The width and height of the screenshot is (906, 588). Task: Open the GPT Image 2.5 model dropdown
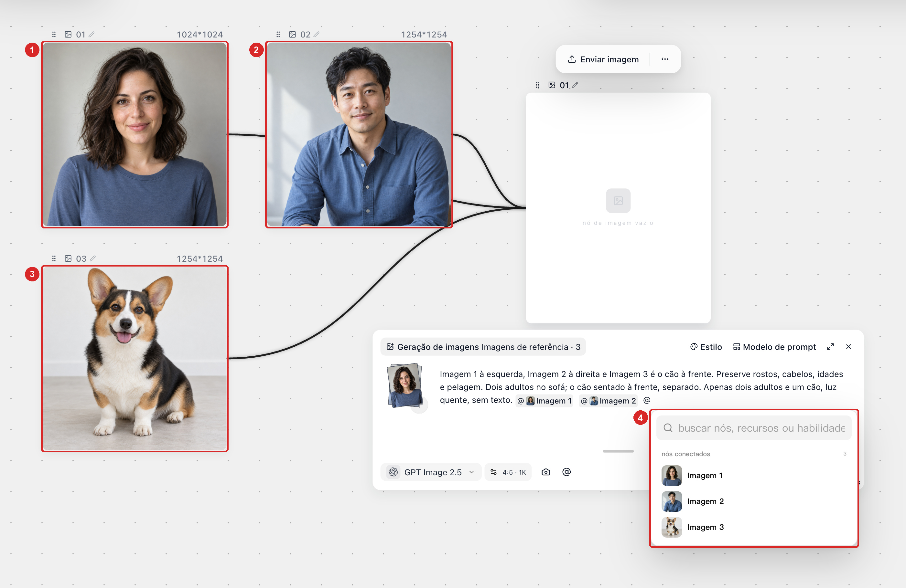(431, 472)
